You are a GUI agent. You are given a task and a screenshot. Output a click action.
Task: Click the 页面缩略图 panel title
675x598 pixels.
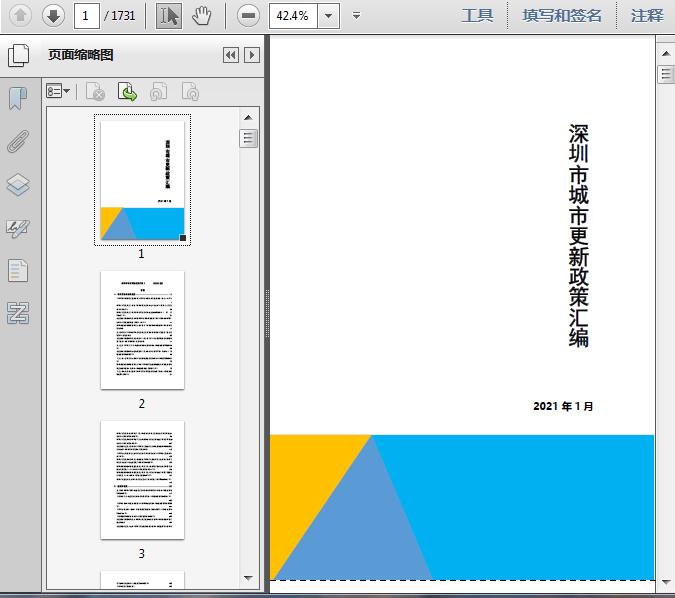[81, 55]
